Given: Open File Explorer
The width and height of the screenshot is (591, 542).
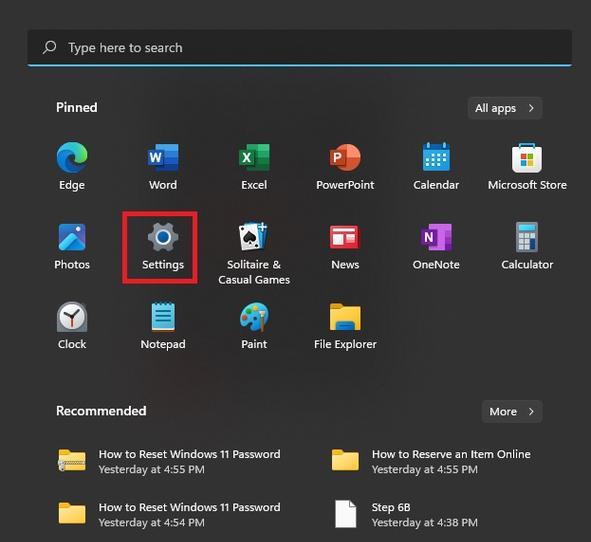Looking at the screenshot, I should click(345, 326).
